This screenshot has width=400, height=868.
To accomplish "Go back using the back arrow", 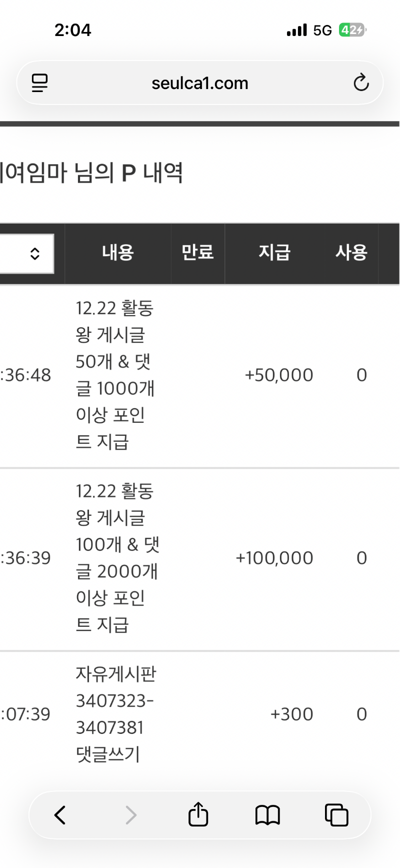I will click(x=60, y=815).
